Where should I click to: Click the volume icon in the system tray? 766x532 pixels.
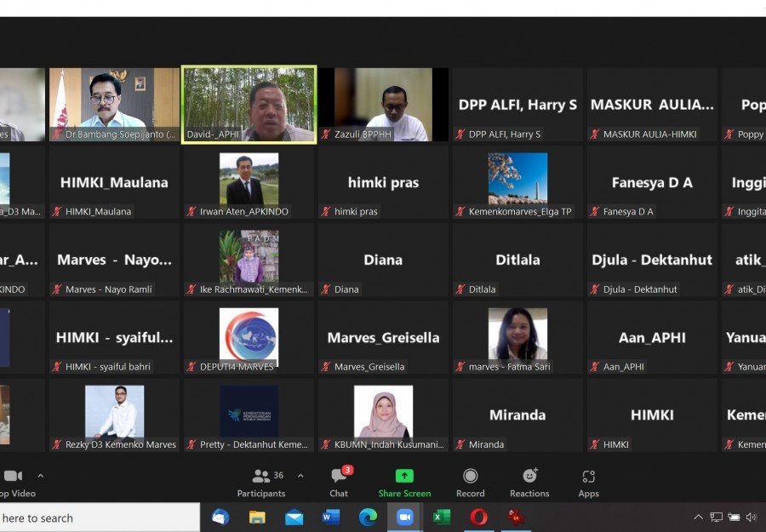pos(752,517)
